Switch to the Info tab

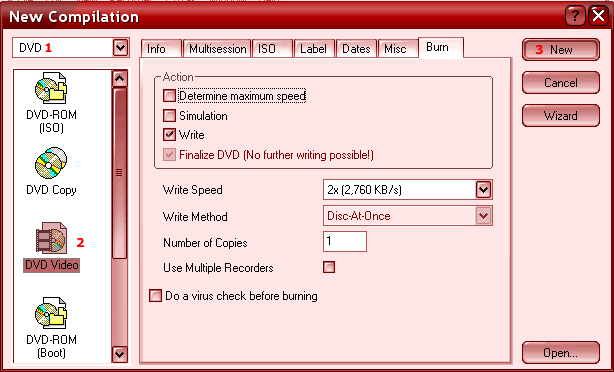click(x=161, y=49)
